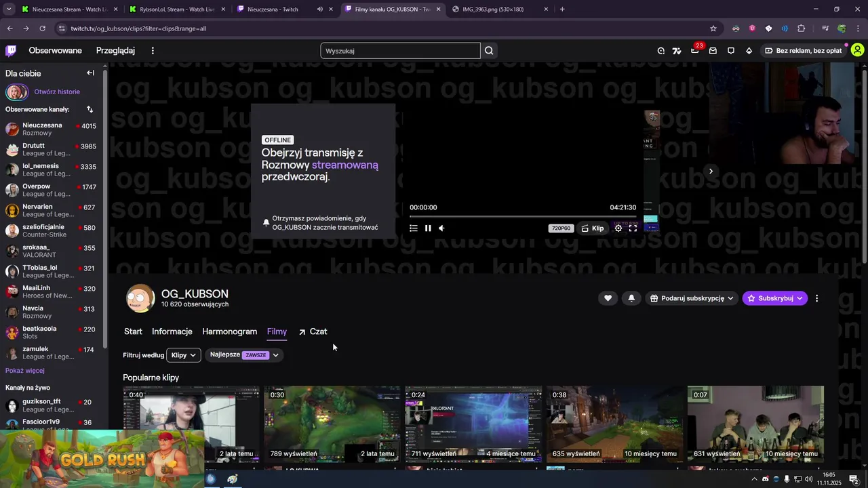The width and height of the screenshot is (868, 488).
Task: Open Chrome media controls icon
Action: [x=825, y=28]
